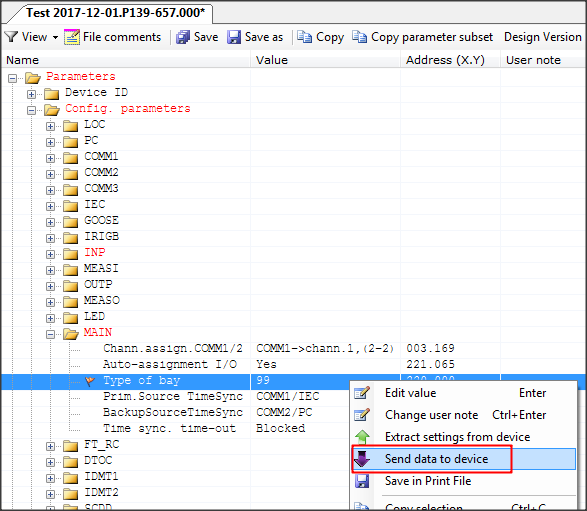This screenshot has height=511, width=587.
Task: Click the Save disk icon
Action: point(183,37)
